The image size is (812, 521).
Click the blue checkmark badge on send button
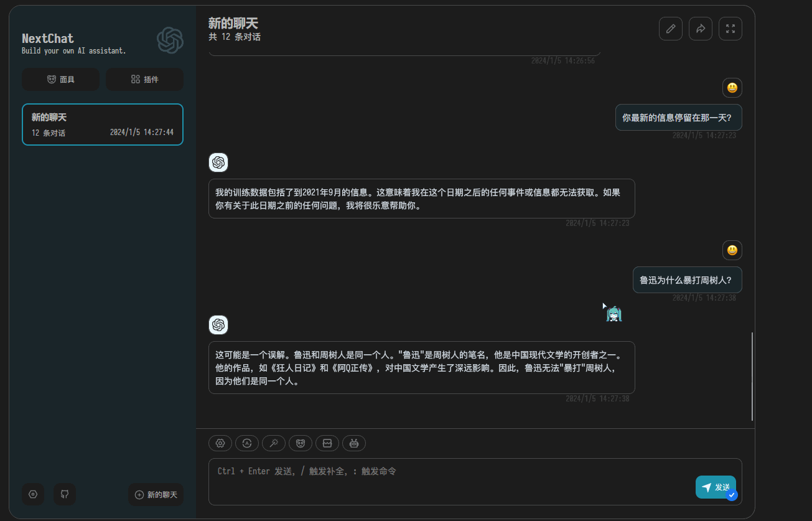click(732, 495)
